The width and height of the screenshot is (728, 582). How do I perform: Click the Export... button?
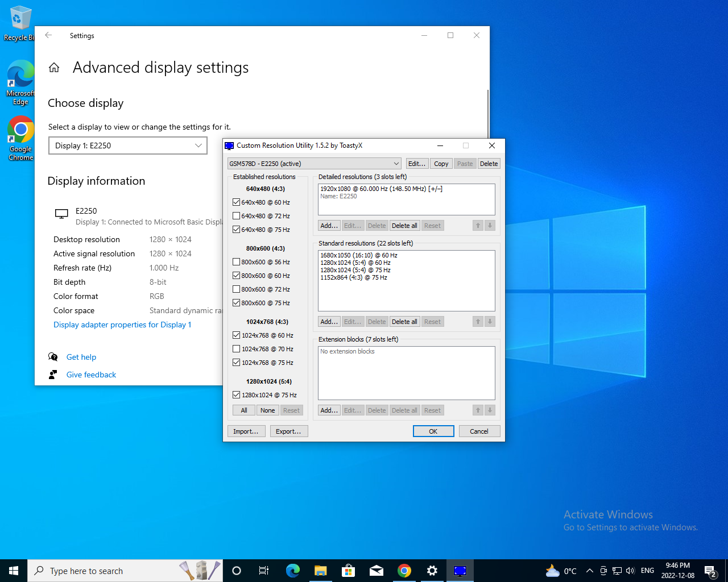click(x=289, y=431)
